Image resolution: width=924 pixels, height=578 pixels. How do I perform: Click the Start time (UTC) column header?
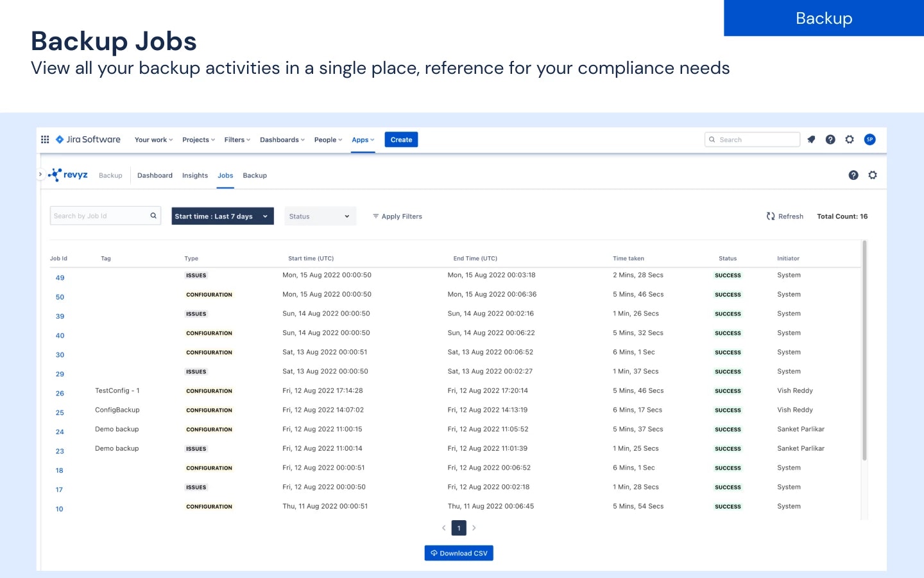[311, 259]
